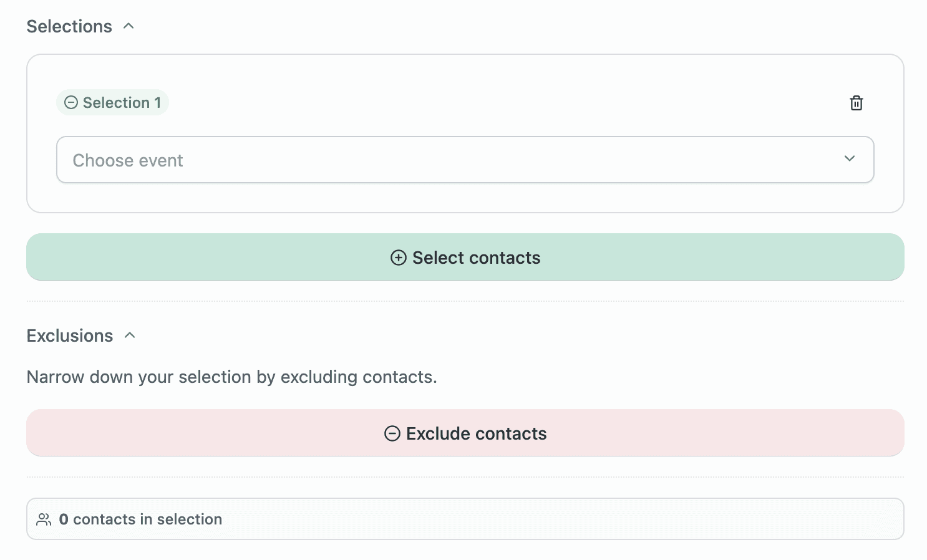Click the Choose event placeholder text
The image size is (927, 560).
click(128, 160)
